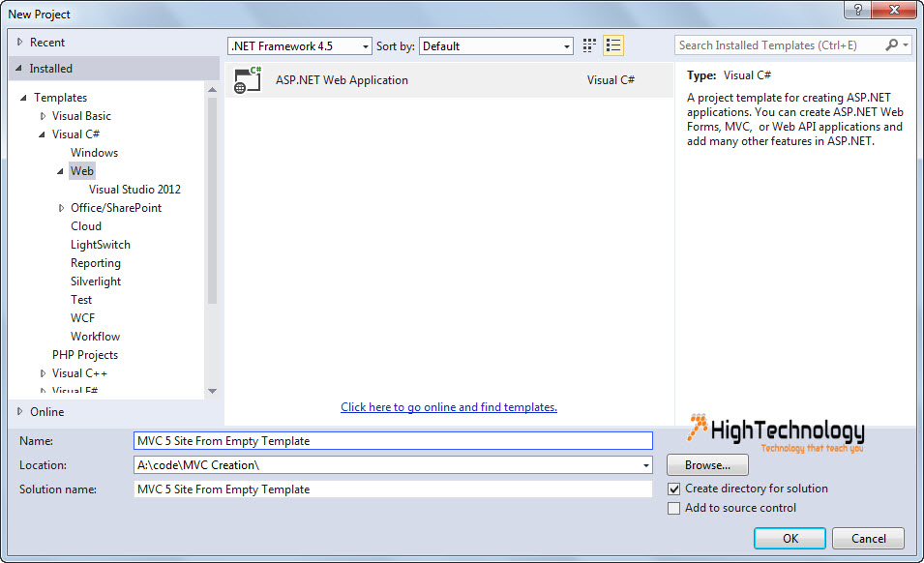This screenshot has width=924, height=563.
Task: Select the Windows template category
Action: 94,153
